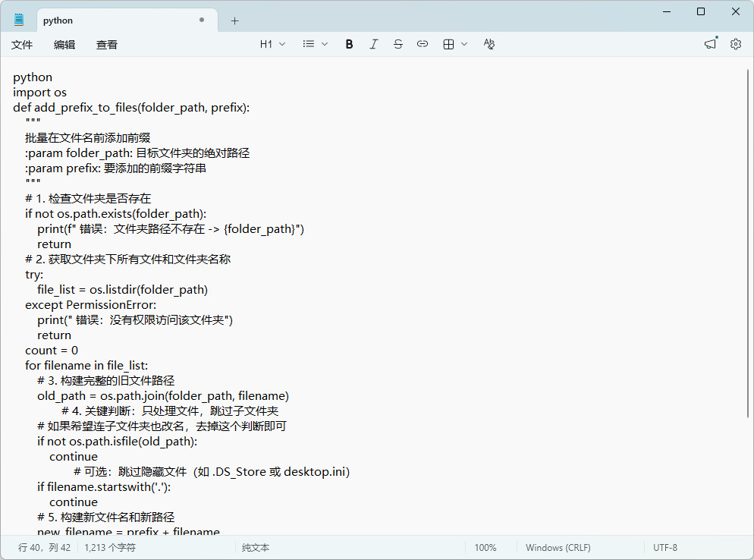Minimize the Notepad window

667,11
